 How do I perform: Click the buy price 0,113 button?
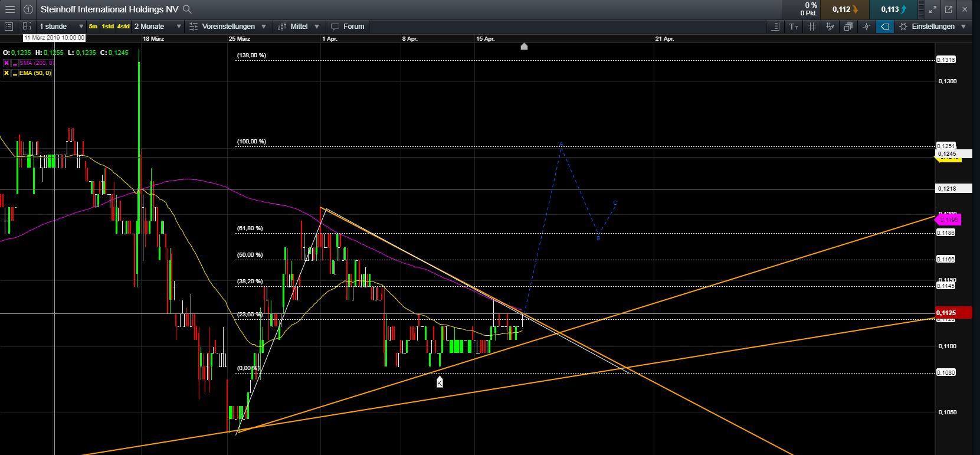click(892, 9)
